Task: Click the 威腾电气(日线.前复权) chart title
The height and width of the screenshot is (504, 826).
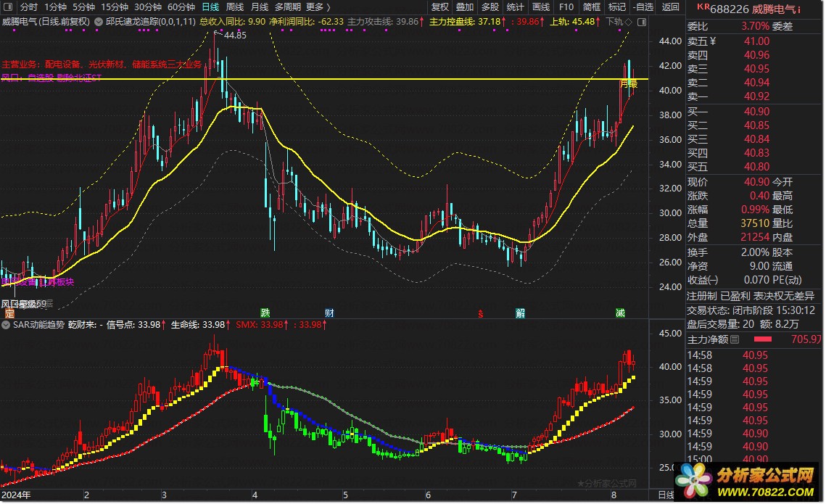Action: point(46,22)
